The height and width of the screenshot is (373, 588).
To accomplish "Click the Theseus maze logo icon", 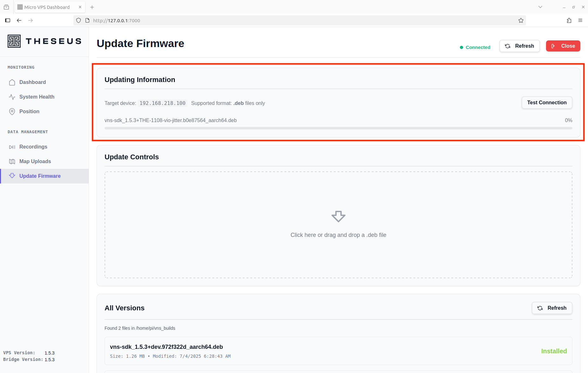I will tap(14, 41).
